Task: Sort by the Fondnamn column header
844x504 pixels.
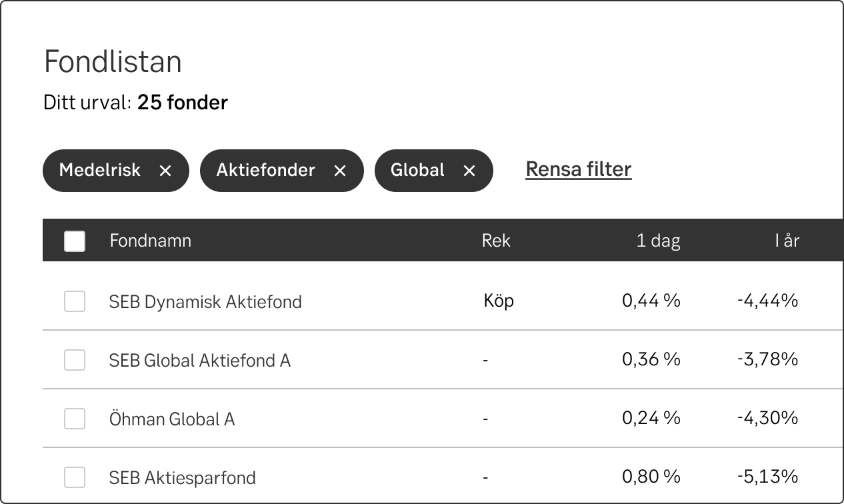Action: [151, 241]
